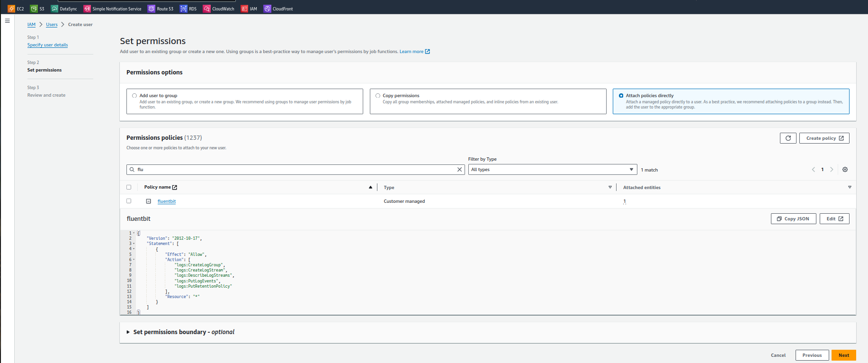Image resolution: width=868 pixels, height=363 pixels.
Task: Fold the Statement array at line 3
Action: pyautogui.click(x=134, y=244)
